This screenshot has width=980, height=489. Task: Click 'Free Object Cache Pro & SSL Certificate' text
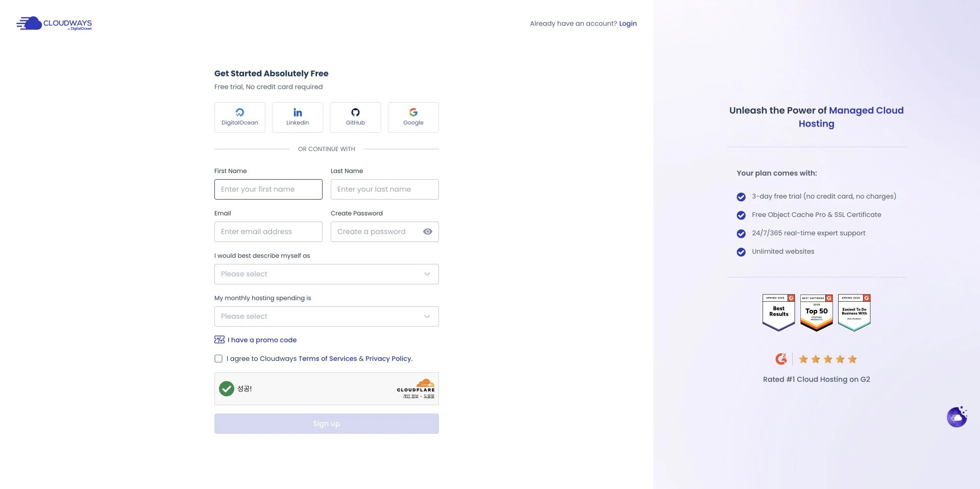pyautogui.click(x=817, y=215)
